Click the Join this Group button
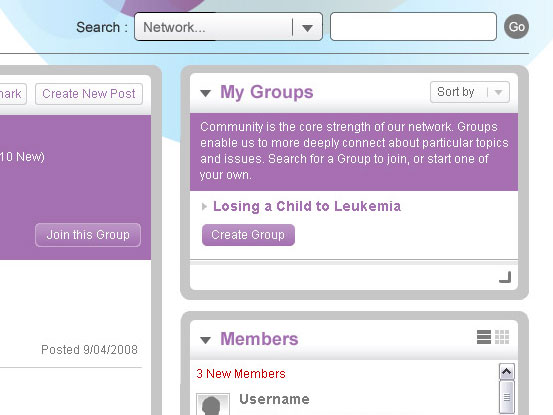Screen dimensions: 553x415 click(88, 235)
